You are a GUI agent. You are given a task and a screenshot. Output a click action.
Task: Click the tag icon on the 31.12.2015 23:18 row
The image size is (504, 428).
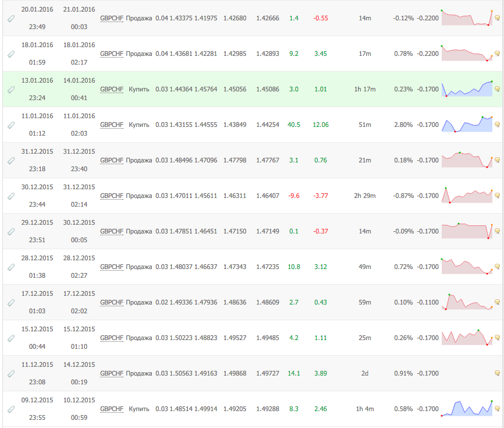point(11,161)
